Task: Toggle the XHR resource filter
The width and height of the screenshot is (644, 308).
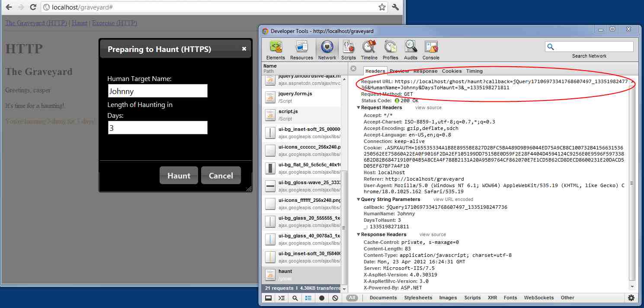Action: tap(492, 298)
